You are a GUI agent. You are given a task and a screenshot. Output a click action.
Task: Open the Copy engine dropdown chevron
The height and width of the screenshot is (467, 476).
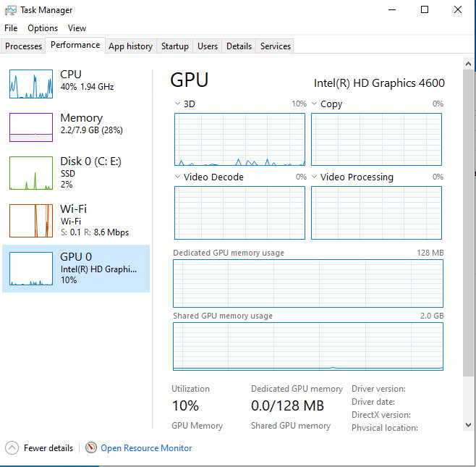pyautogui.click(x=314, y=104)
